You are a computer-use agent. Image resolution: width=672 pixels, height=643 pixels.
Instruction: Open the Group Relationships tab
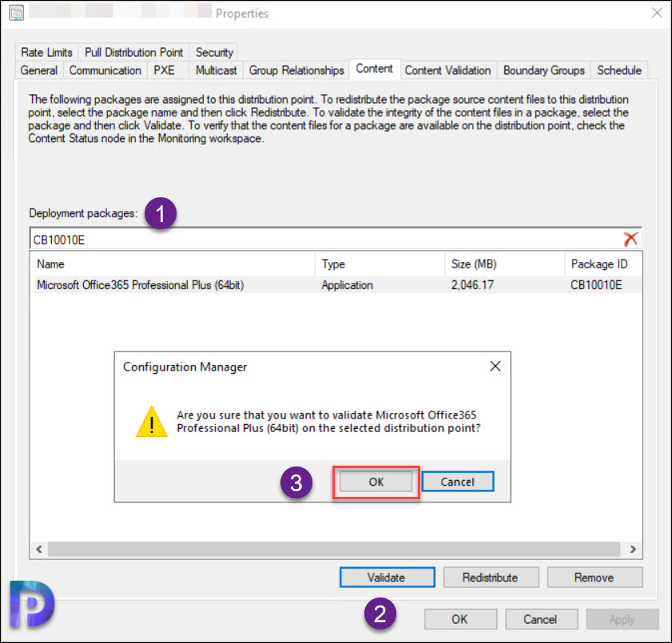(296, 70)
